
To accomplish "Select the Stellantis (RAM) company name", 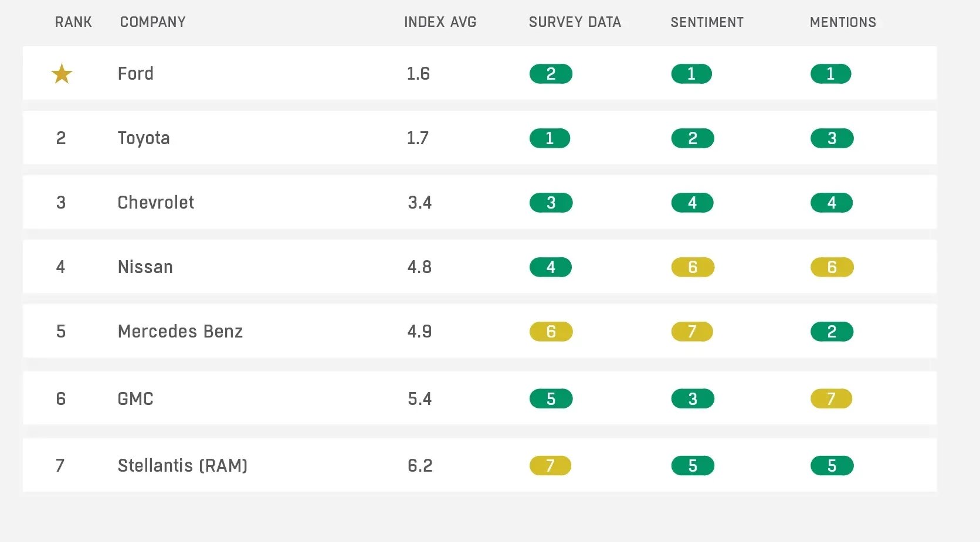I will pyautogui.click(x=182, y=466).
